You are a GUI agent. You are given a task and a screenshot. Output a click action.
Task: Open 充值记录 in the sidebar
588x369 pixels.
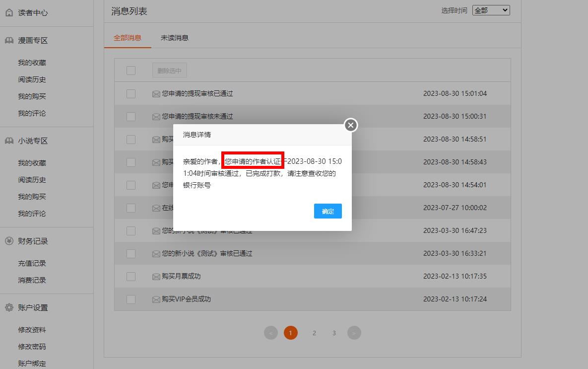pyautogui.click(x=32, y=263)
